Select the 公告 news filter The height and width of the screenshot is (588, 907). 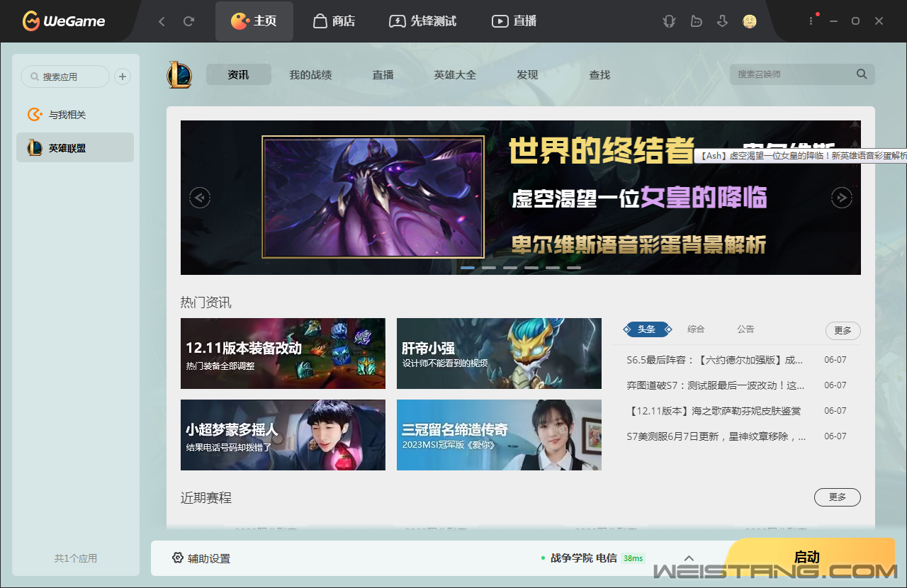(745, 329)
